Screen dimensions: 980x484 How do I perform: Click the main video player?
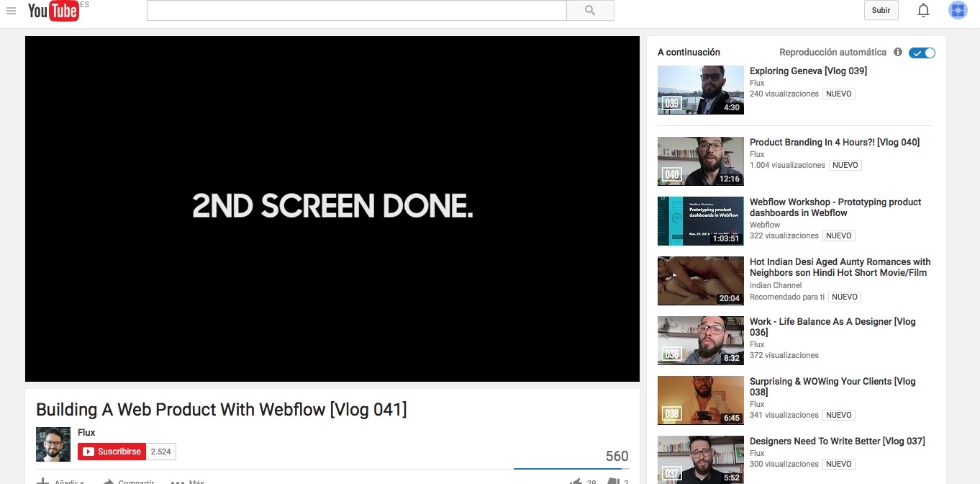click(x=332, y=209)
